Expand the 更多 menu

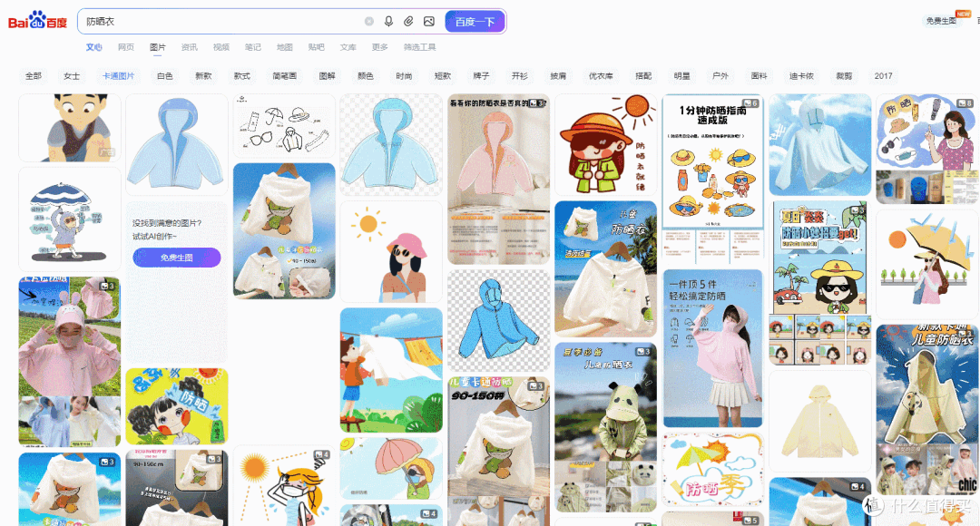380,47
